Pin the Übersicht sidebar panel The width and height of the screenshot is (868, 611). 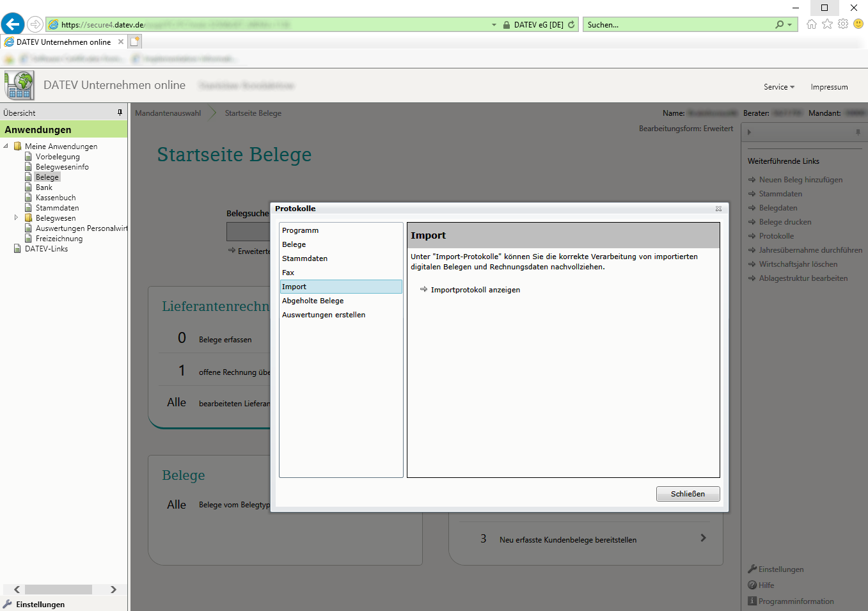coord(120,113)
